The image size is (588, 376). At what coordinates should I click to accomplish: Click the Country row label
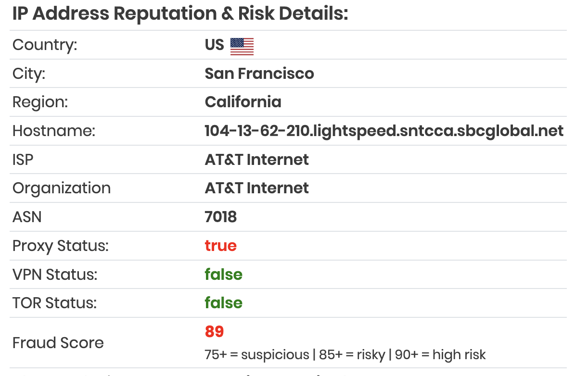(x=45, y=45)
